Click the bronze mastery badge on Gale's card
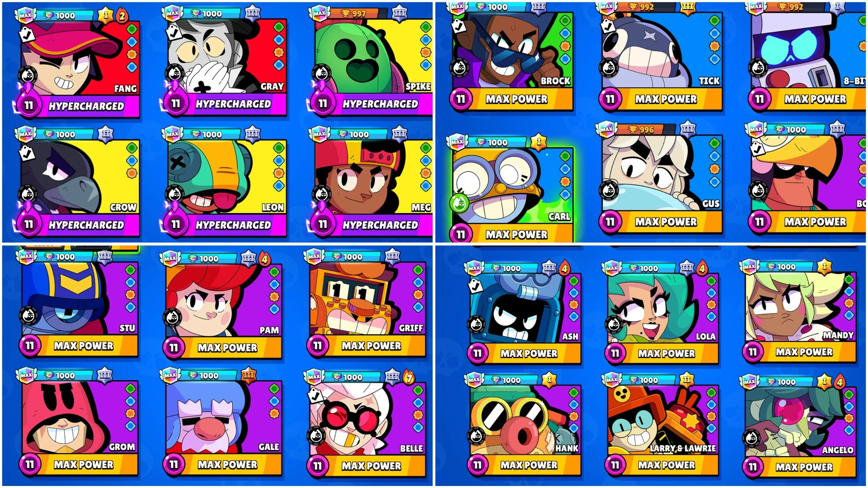The height and width of the screenshot is (488, 868). pos(249,375)
